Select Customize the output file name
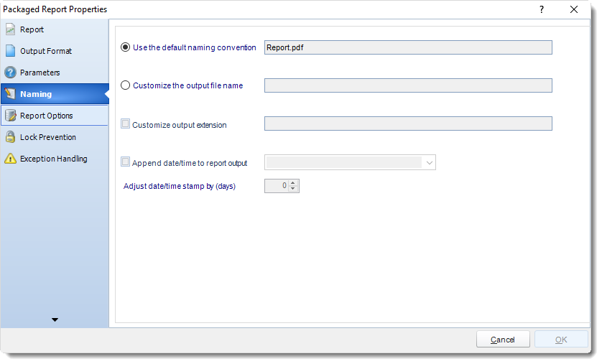Image resolution: width=602 pixels, height=364 pixels. (125, 85)
